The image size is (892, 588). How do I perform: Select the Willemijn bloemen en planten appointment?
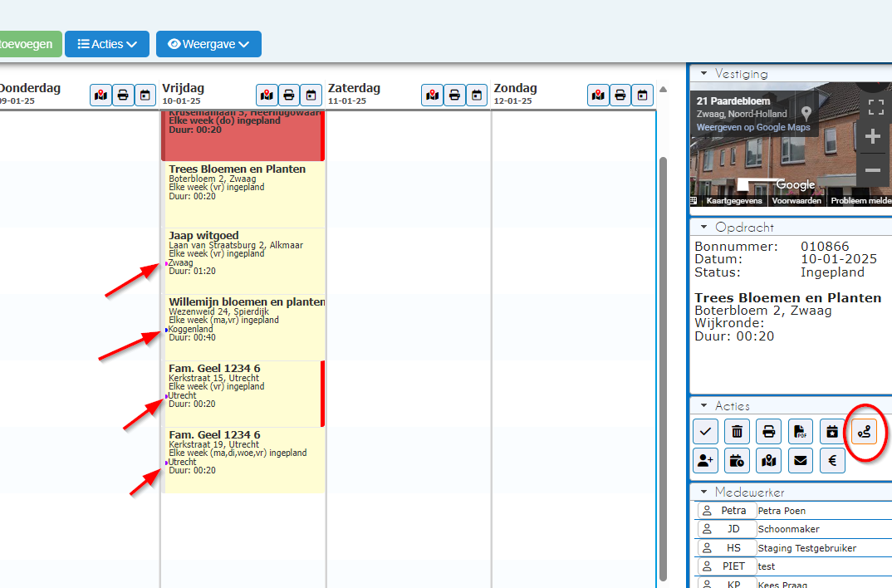[x=243, y=327]
